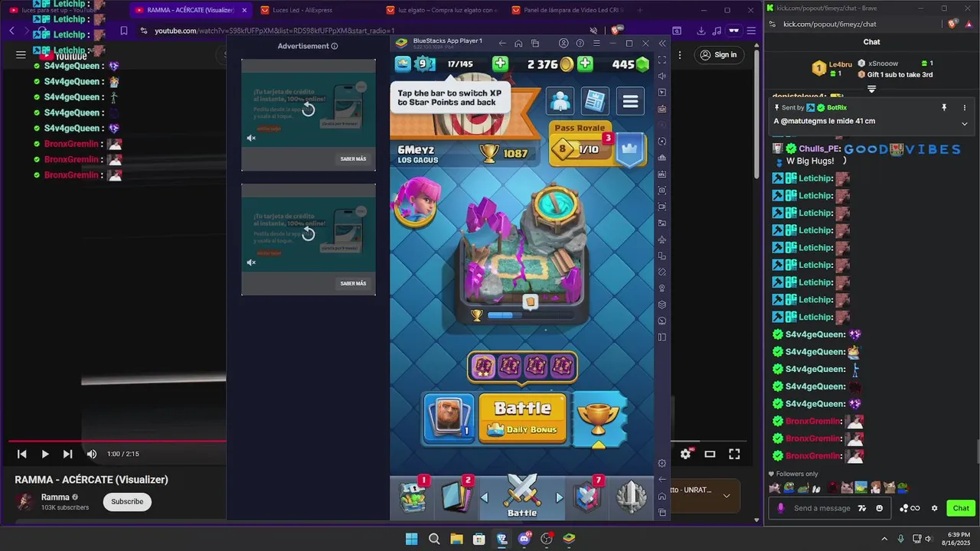
Task: Open the Clash Royale friends social icon
Action: click(x=560, y=101)
